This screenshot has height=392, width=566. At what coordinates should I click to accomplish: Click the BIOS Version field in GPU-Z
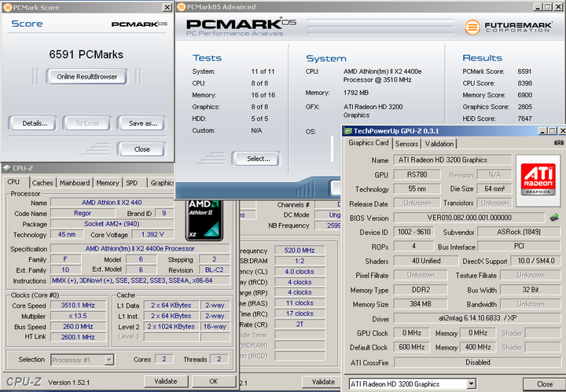[469, 218]
